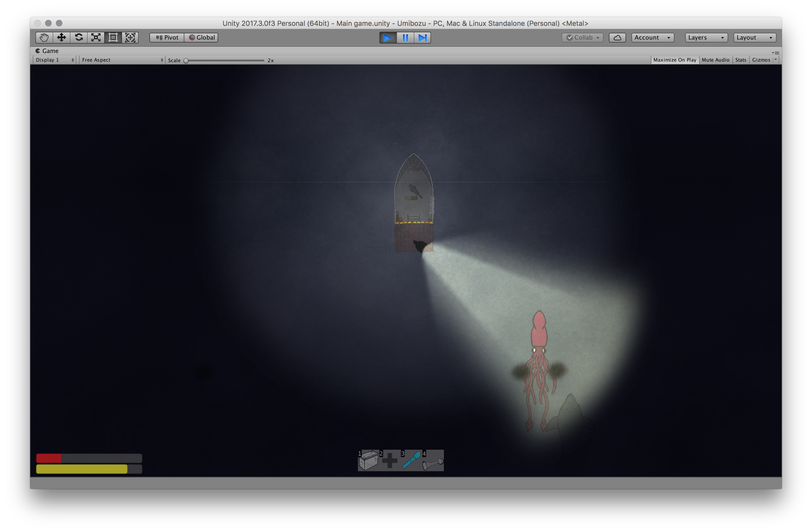
Task: Open the cloud Services button
Action: (x=617, y=38)
